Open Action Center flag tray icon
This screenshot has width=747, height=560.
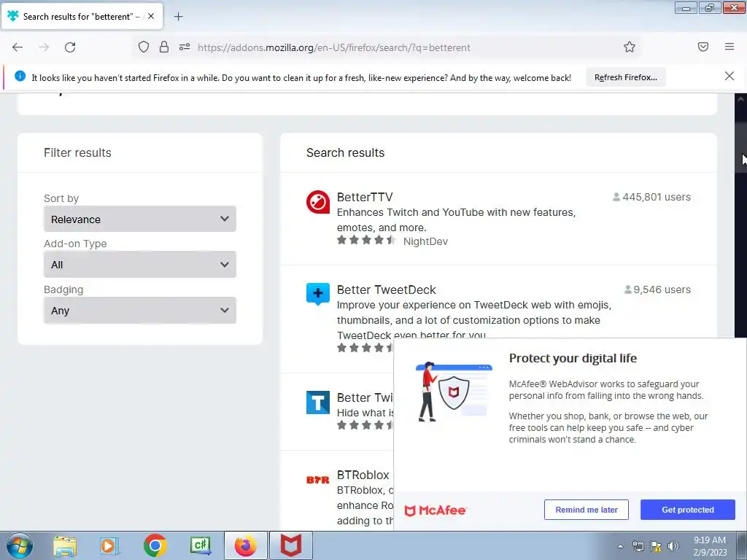coord(656,546)
